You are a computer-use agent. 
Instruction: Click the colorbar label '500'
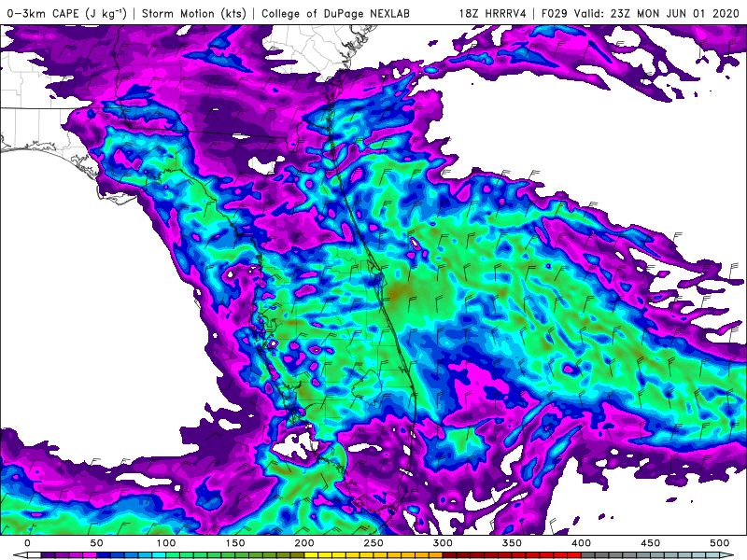point(719,543)
